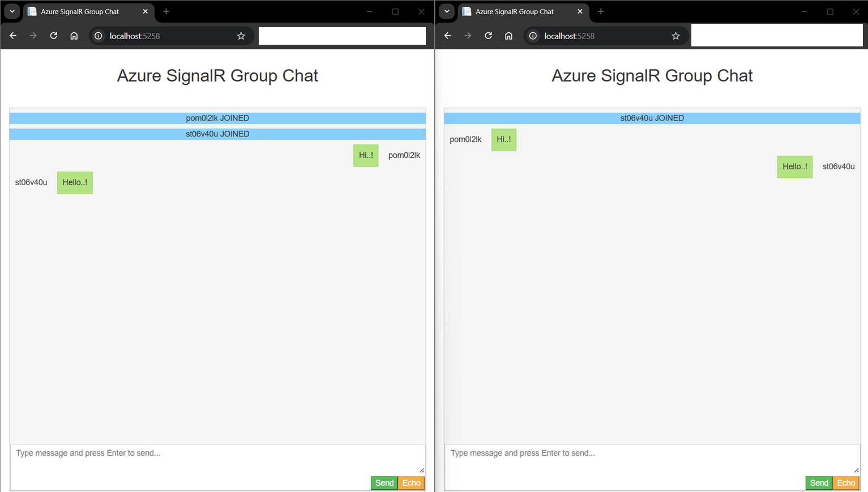Screen dimensions: 868x492
Task: Go forward in the right browser window
Action: pos(468,36)
